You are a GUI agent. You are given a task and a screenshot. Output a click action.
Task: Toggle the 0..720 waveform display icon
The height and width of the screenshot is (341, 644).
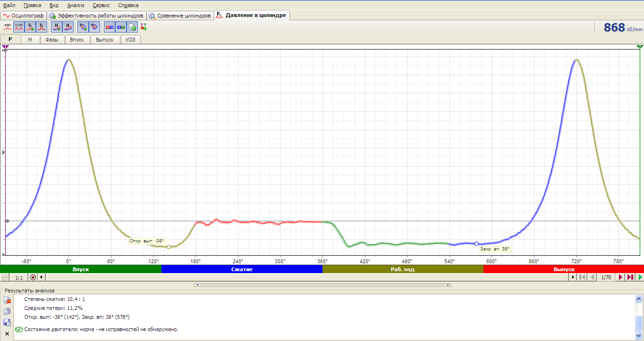[x=18, y=27]
